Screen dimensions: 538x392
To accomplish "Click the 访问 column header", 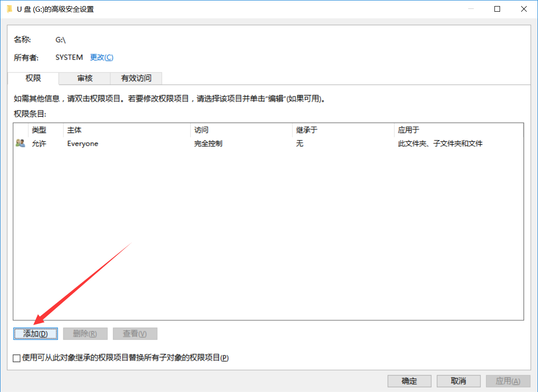I will point(241,130).
